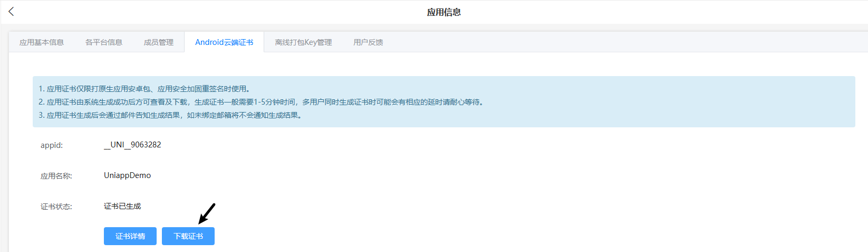Image resolution: width=868 pixels, height=252 pixels.
Task: Click the black arrow above 下载证书
Action: pos(207,213)
